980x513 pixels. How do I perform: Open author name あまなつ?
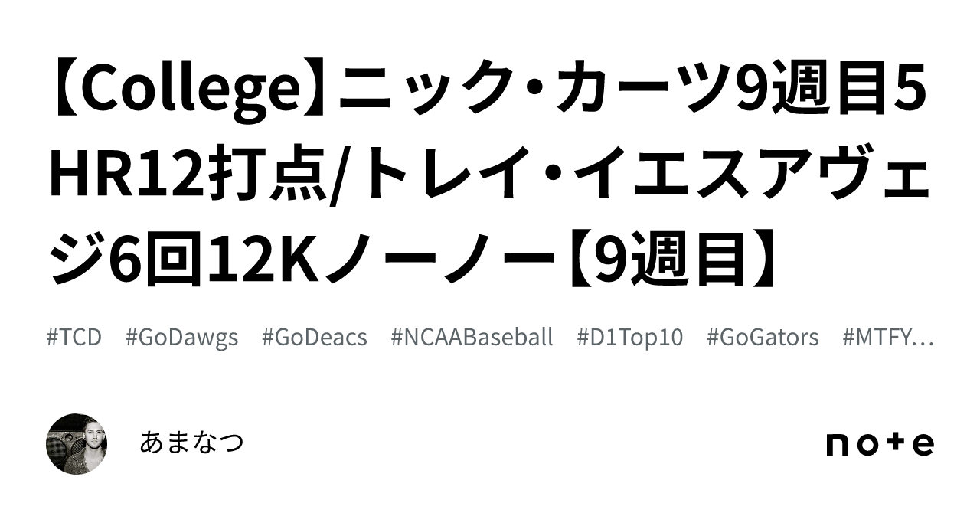pyautogui.click(x=191, y=443)
